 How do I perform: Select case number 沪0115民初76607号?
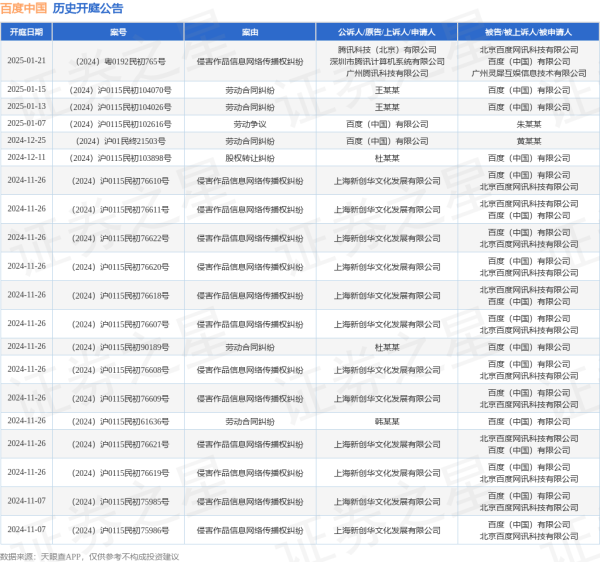tap(121, 324)
